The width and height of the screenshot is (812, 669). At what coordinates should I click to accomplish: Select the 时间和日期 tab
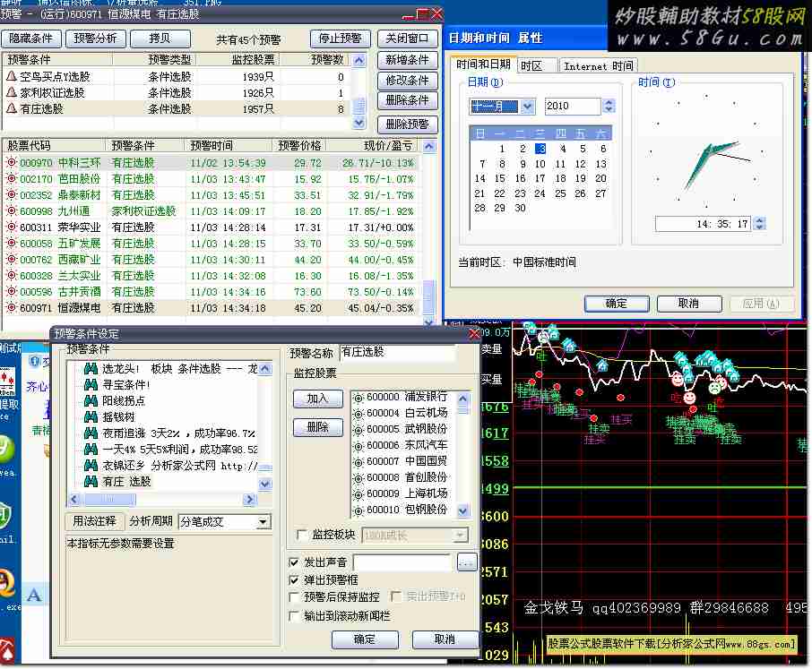tap(483, 64)
